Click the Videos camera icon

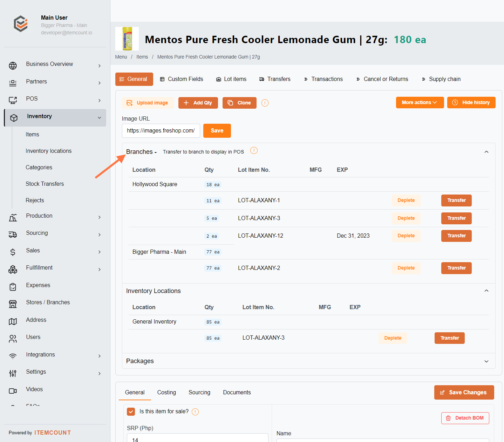13,391
